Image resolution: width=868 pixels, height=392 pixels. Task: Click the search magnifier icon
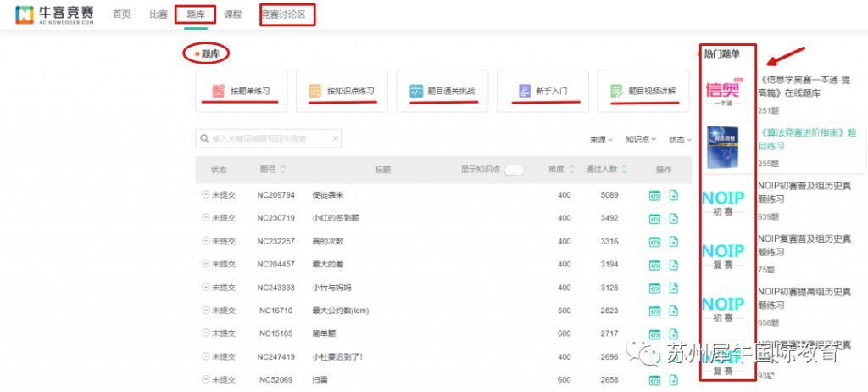coord(205,138)
